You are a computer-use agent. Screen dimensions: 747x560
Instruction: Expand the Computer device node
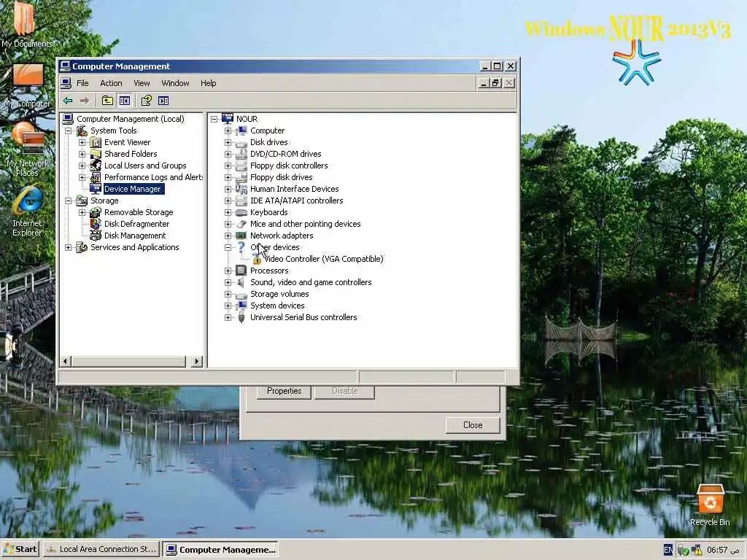[x=228, y=131]
